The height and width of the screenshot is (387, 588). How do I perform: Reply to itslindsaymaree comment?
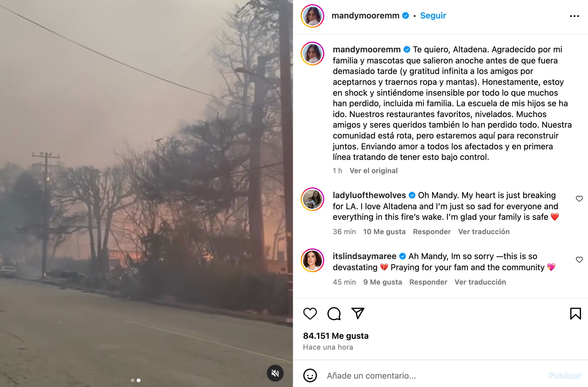point(428,282)
